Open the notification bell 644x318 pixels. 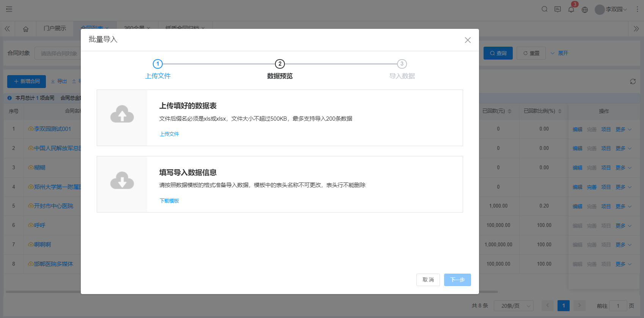pos(571,9)
